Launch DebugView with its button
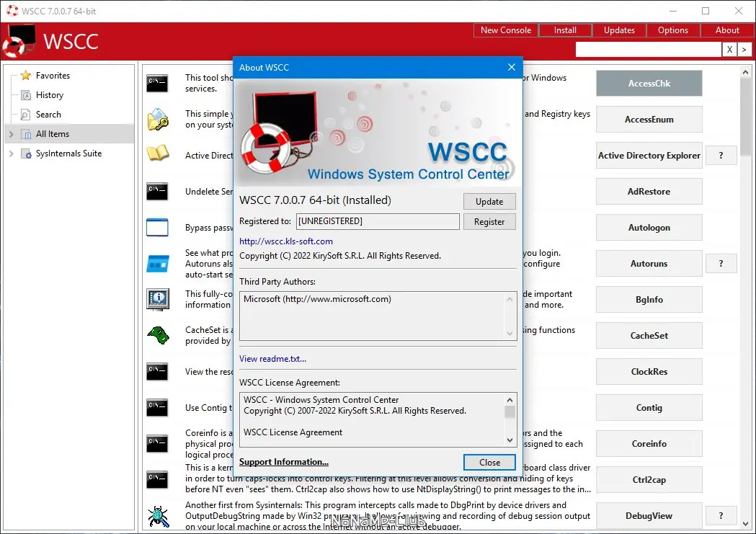The height and width of the screenshot is (534, 756). click(649, 516)
